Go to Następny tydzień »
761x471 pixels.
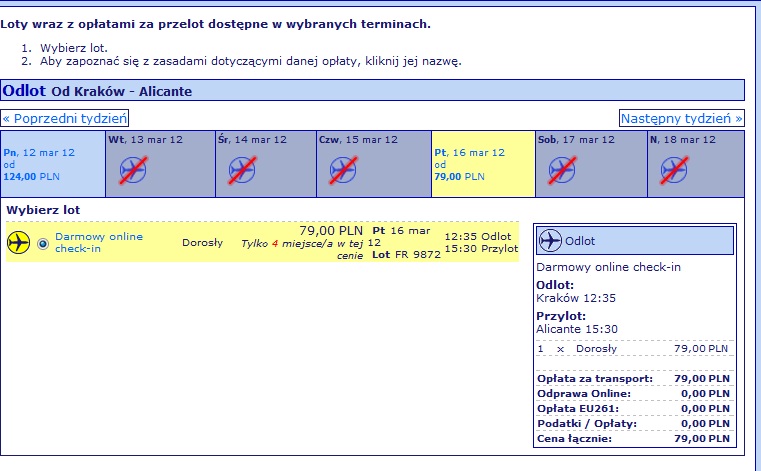(682, 118)
